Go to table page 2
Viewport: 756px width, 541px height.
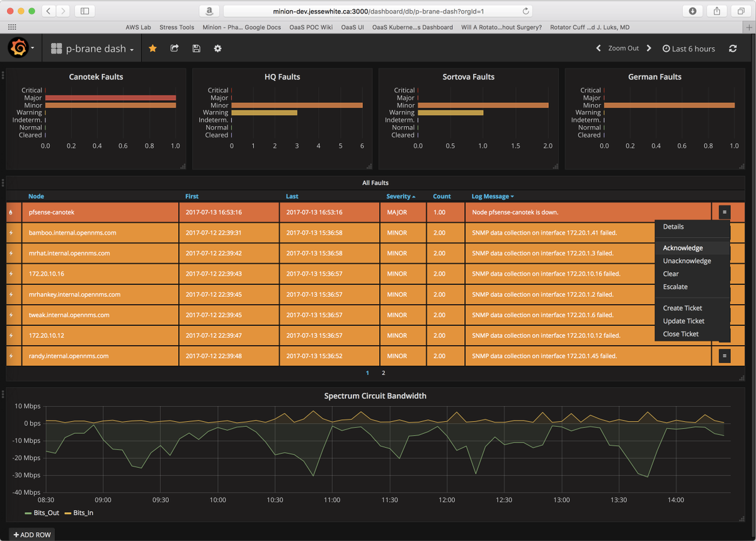(x=383, y=373)
